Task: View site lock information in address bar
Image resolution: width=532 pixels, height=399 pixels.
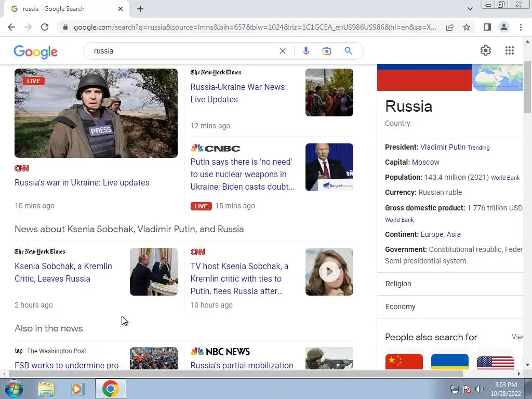Action: point(65,27)
